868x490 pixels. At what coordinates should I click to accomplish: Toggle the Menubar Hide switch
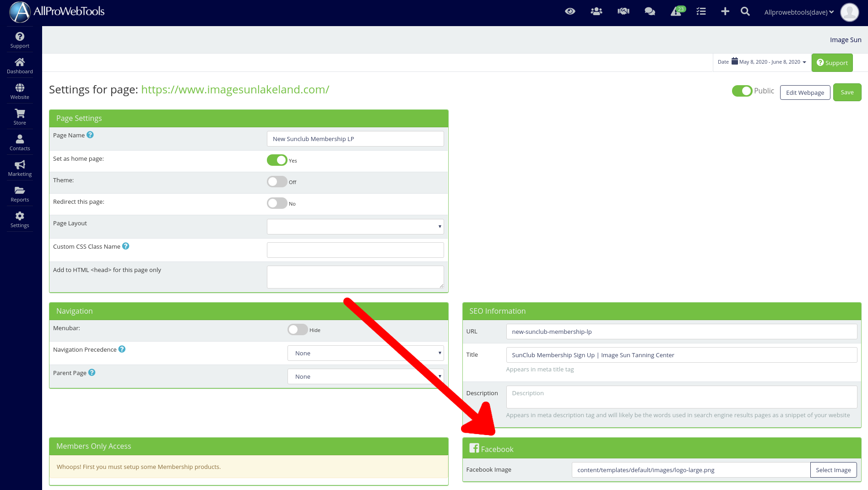point(298,329)
